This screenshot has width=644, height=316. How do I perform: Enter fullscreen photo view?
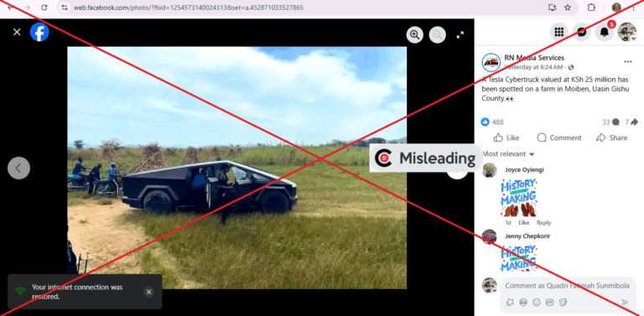tap(460, 35)
